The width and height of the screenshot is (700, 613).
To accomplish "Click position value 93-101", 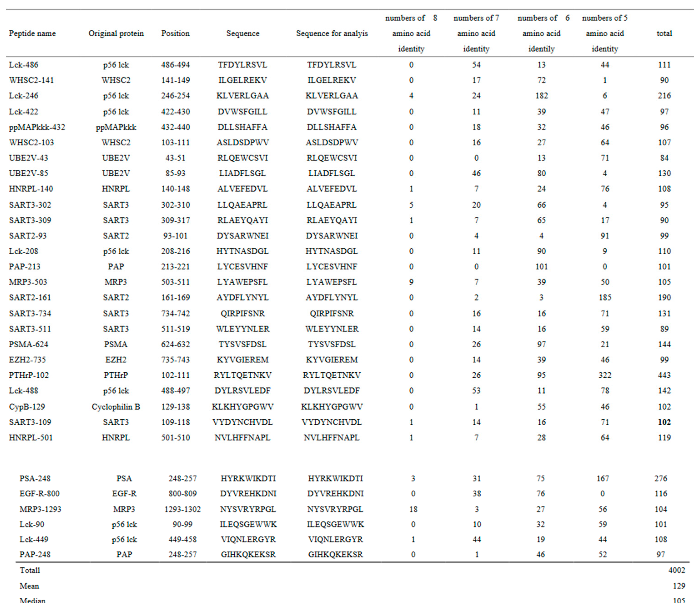I will coord(175,236).
